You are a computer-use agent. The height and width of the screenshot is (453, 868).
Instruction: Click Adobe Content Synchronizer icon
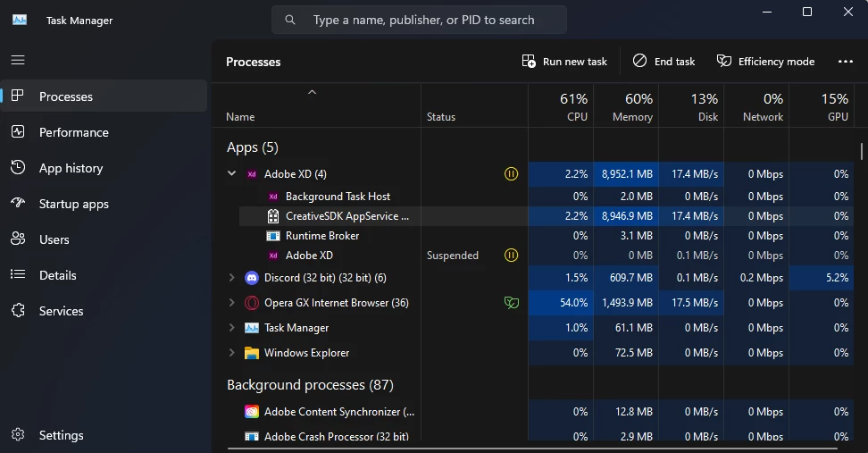click(x=252, y=412)
